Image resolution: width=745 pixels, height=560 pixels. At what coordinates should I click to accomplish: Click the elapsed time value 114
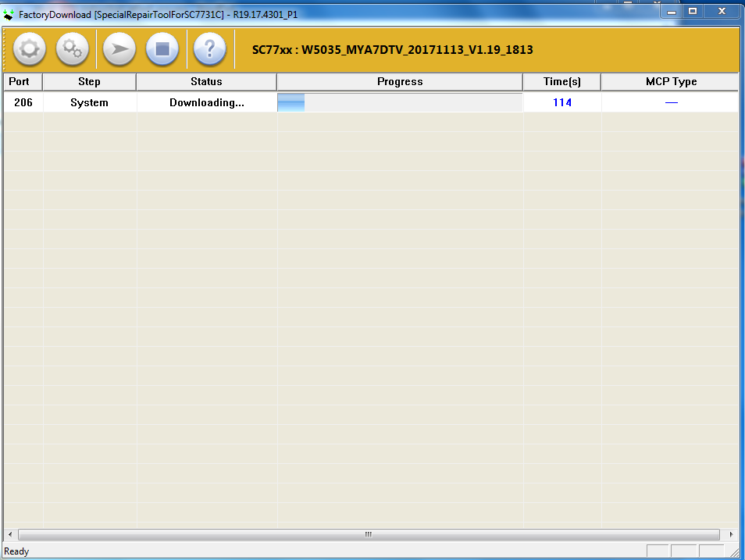pos(562,102)
